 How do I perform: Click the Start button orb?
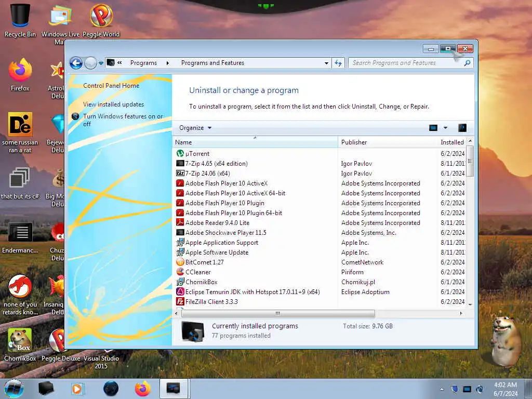coord(14,389)
